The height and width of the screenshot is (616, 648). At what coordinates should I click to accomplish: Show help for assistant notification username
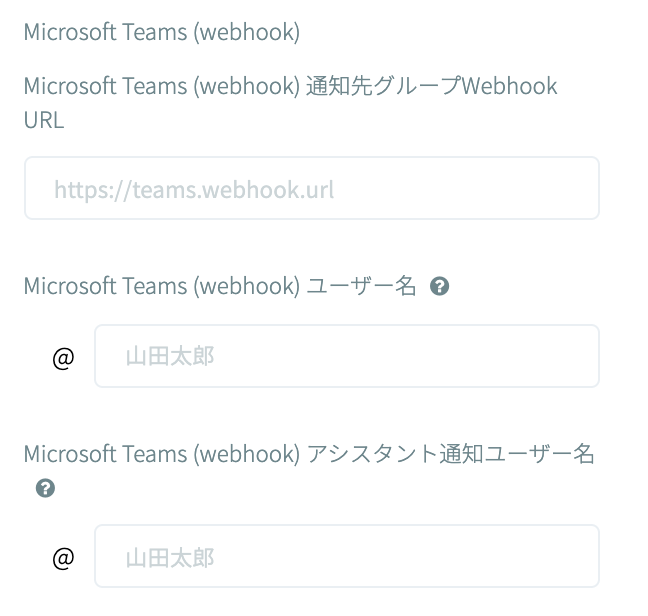tap(45, 489)
